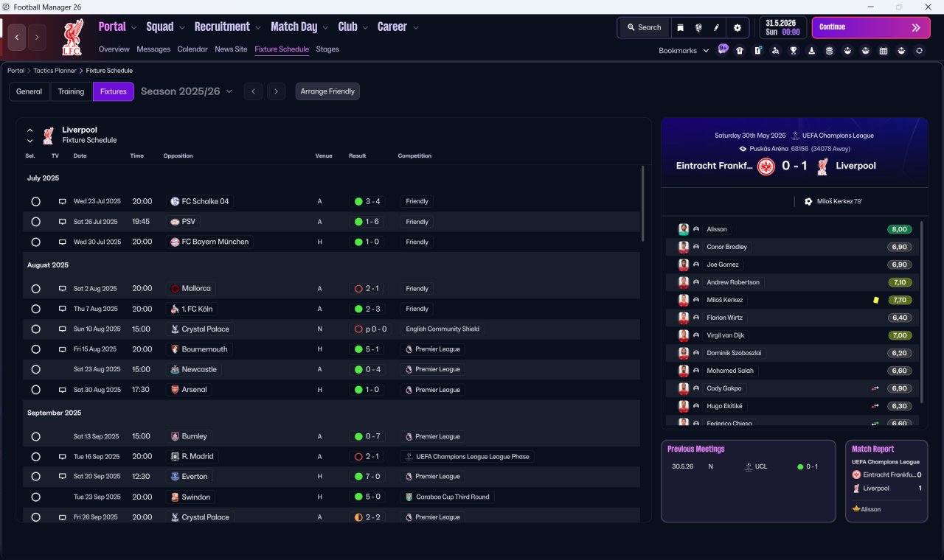Go forward with the right navigation arrow
The image size is (944, 560).
[37, 37]
